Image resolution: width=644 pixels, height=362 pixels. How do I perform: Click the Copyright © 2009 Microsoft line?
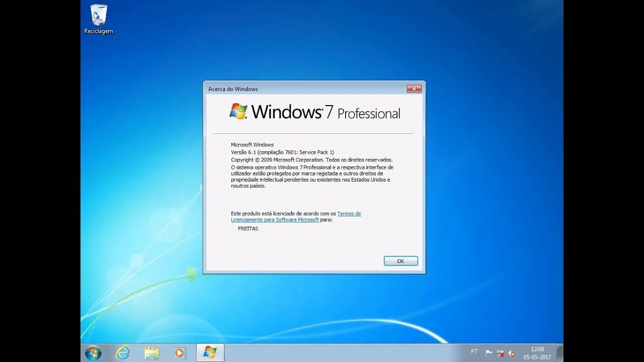pyautogui.click(x=311, y=160)
